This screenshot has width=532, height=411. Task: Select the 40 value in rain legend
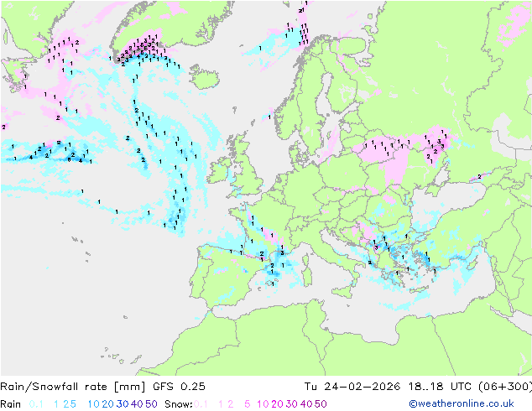137,404
